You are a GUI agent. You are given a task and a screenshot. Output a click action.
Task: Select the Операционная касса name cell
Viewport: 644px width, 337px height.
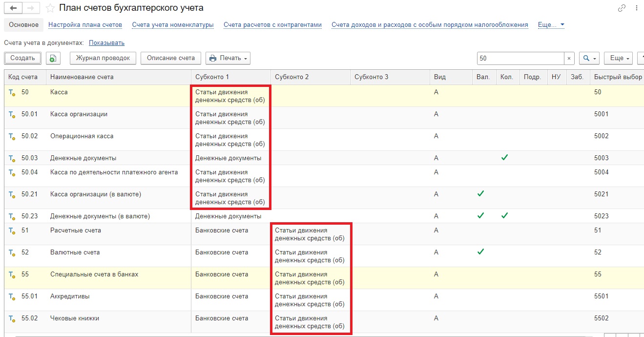119,140
